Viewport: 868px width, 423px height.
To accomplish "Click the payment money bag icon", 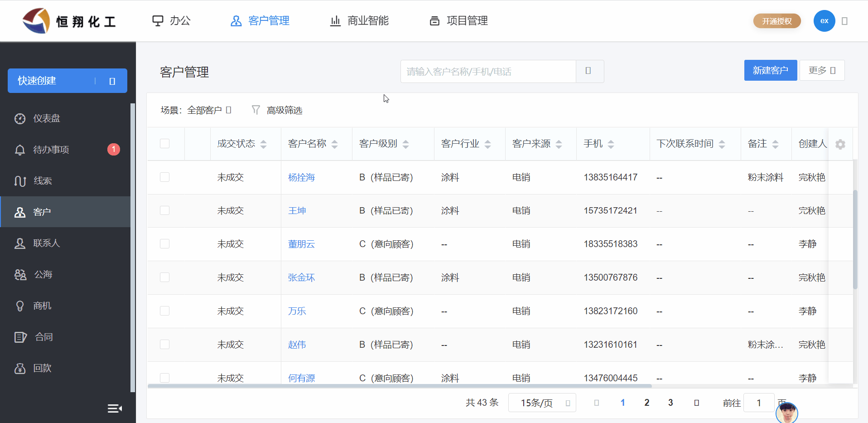I will point(20,369).
